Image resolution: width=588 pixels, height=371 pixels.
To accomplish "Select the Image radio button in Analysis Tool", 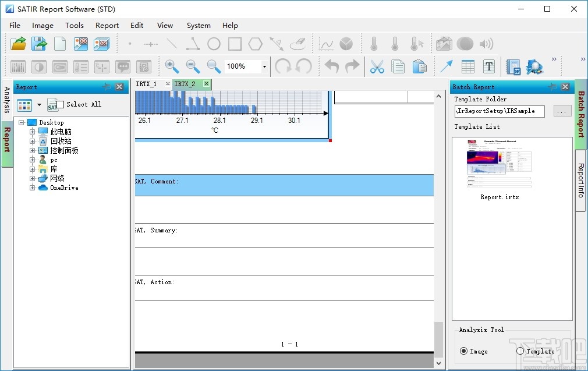I will coord(465,351).
